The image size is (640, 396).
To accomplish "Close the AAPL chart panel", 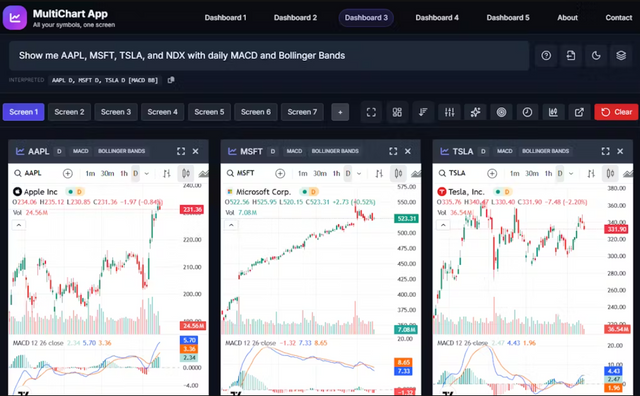I will pos(196,151).
